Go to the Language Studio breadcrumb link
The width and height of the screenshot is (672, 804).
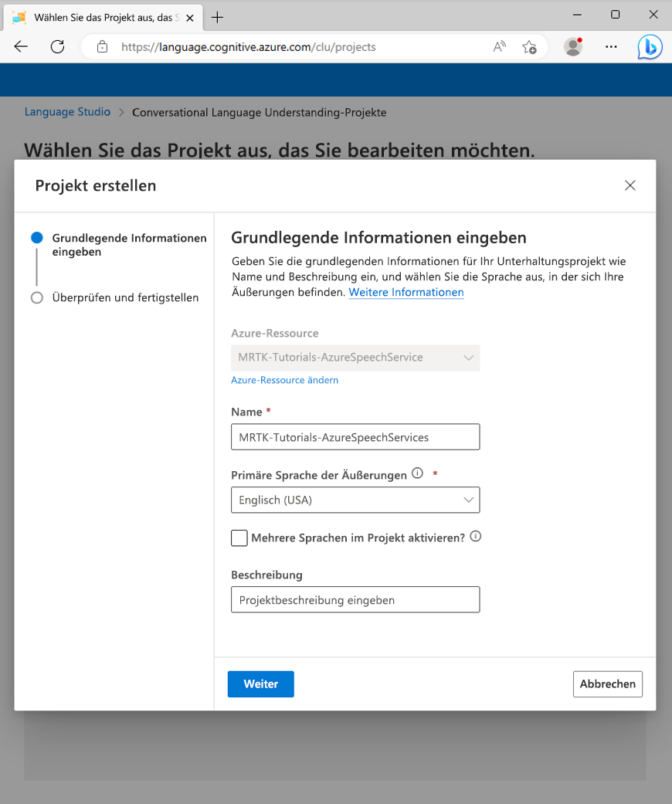pos(67,112)
